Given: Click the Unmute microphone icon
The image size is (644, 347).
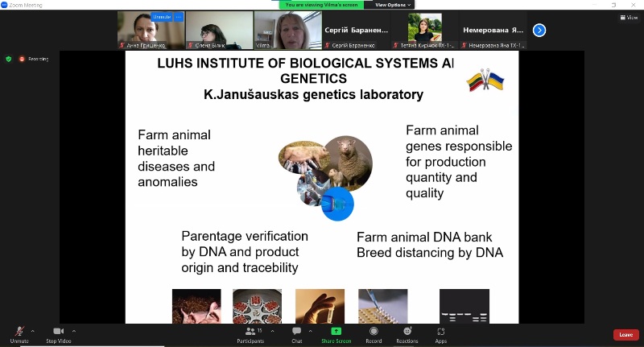Looking at the screenshot, I should coord(19,331).
